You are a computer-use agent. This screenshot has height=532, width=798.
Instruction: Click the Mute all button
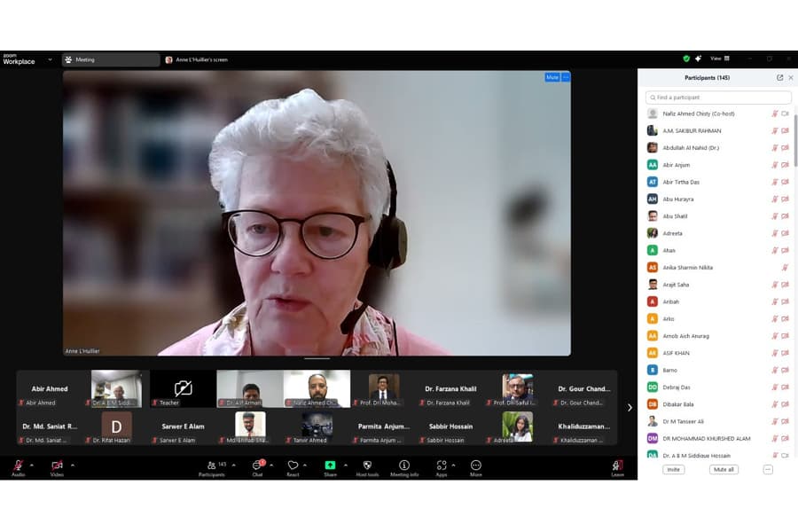point(724,469)
